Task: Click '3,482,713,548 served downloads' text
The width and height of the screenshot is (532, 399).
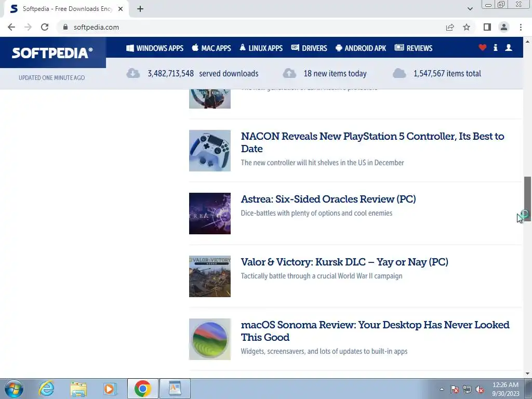Action: coord(203,73)
